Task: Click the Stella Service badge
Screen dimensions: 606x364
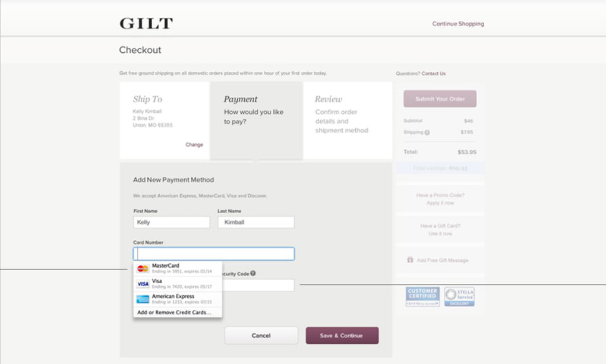Action: pyautogui.click(x=459, y=296)
